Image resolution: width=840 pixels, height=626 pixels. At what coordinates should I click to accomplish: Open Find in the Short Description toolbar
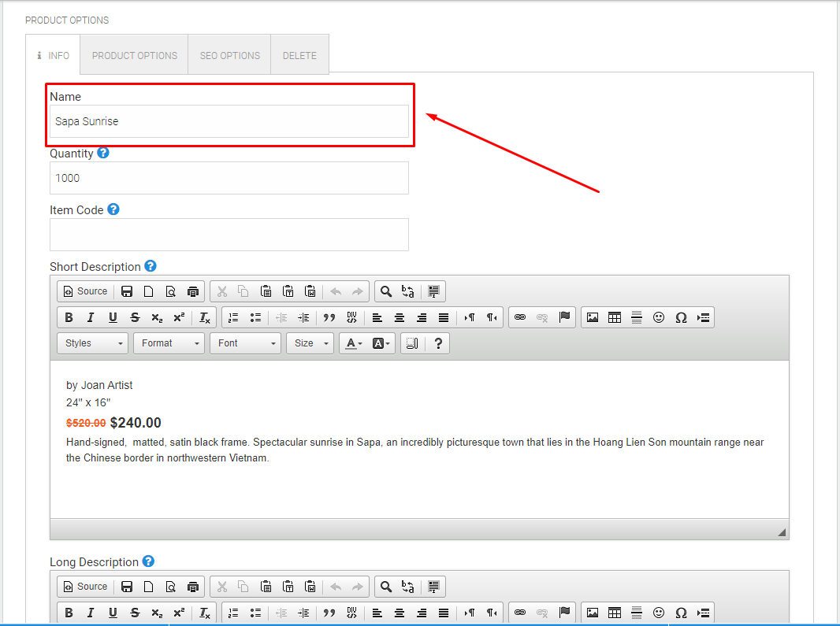[x=385, y=291]
